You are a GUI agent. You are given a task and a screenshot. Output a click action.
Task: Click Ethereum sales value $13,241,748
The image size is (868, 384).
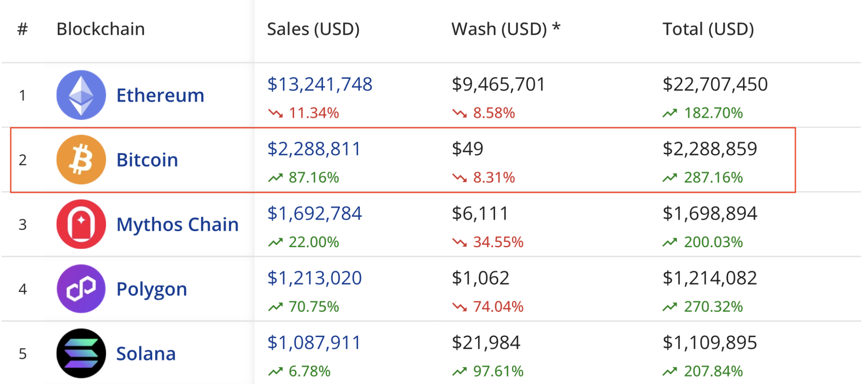click(320, 84)
